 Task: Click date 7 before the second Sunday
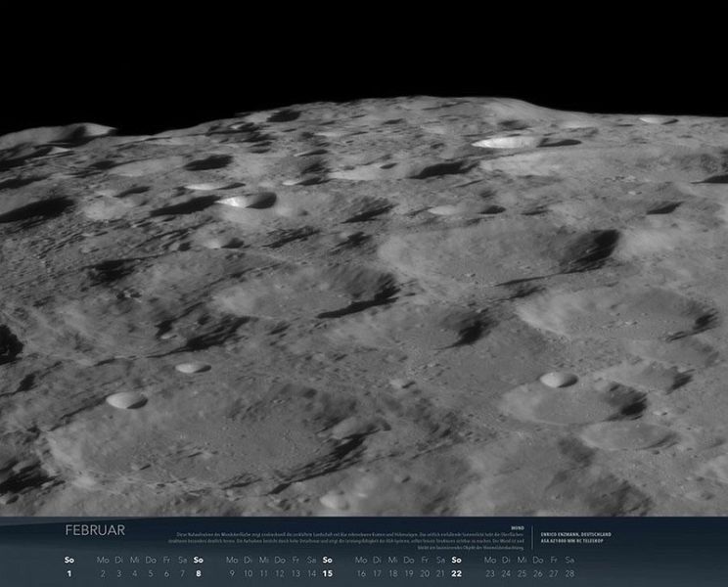[x=182, y=573]
